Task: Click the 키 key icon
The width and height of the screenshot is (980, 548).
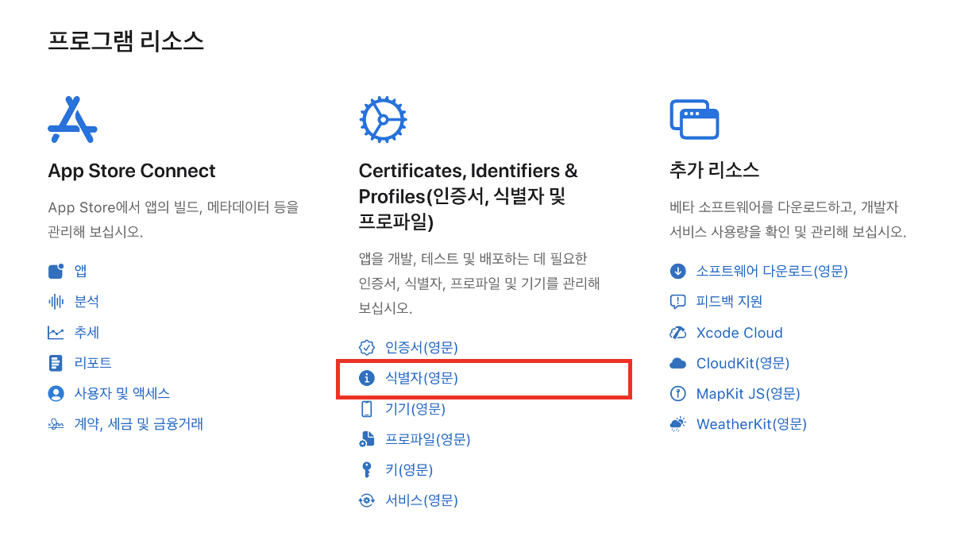Action: 367,470
